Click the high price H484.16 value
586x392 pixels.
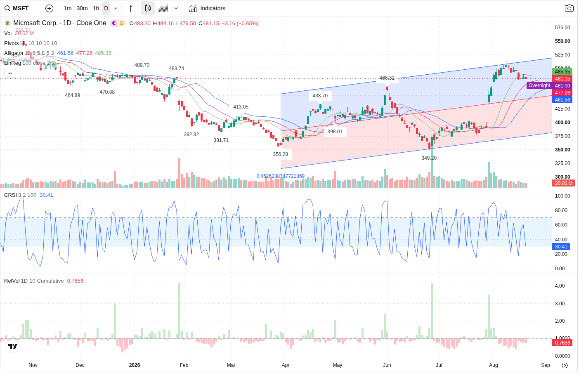point(163,24)
